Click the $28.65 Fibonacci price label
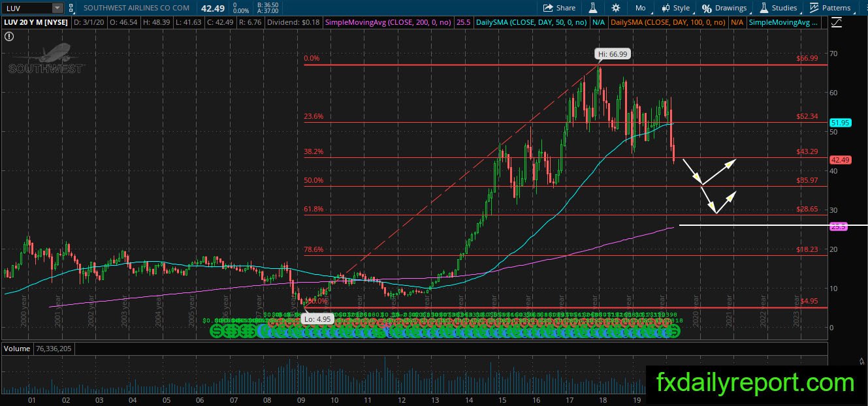The width and height of the screenshot is (868, 406). point(807,210)
